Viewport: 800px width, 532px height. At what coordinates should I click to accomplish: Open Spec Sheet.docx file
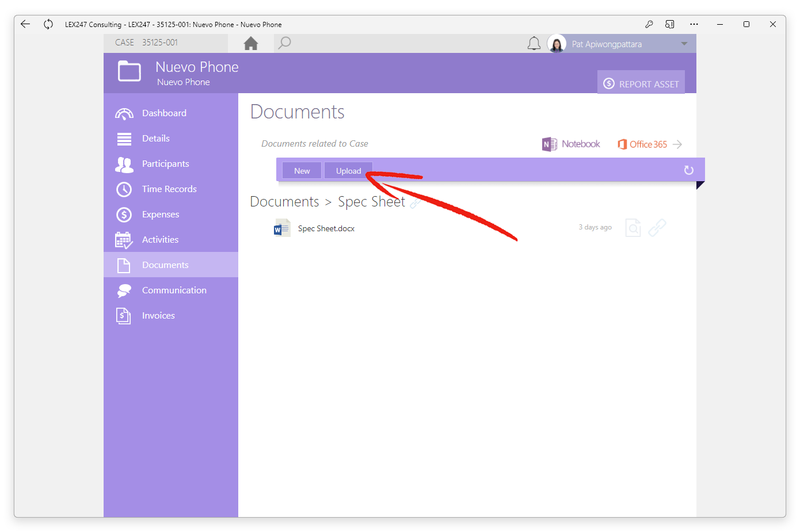(326, 228)
